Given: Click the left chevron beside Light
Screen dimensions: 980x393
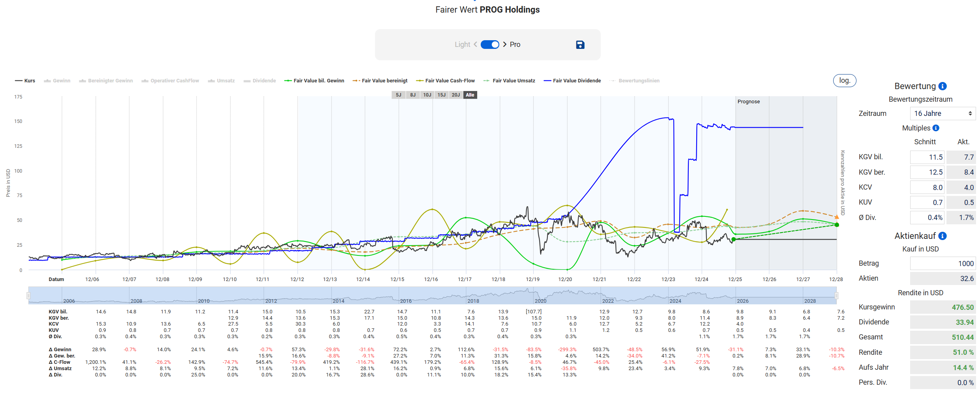Looking at the screenshot, I should (x=475, y=45).
